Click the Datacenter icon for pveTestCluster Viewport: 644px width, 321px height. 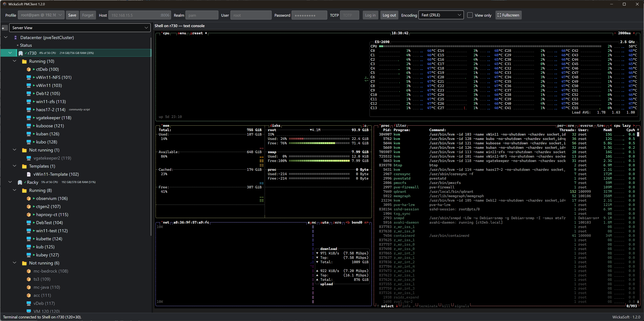[x=15, y=37]
